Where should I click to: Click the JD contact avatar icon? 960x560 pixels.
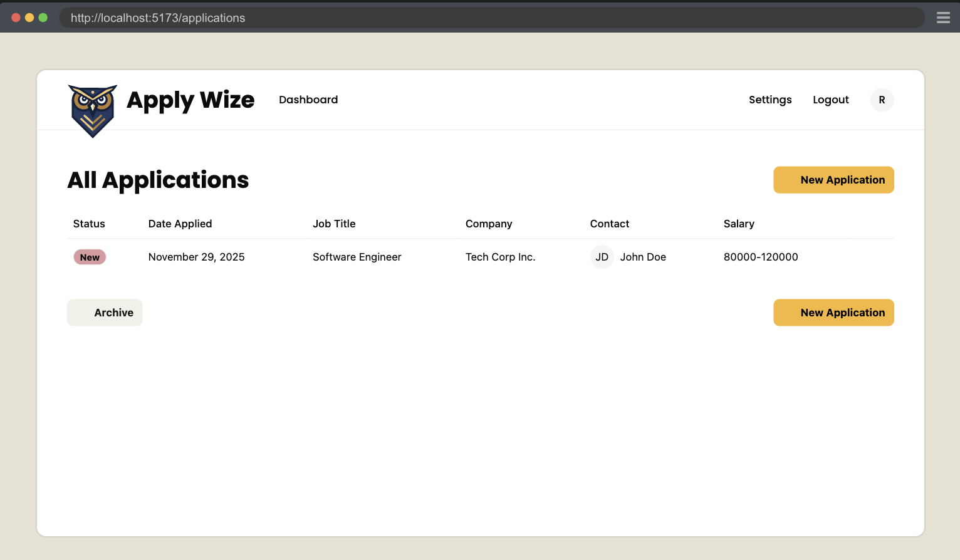pyautogui.click(x=602, y=257)
